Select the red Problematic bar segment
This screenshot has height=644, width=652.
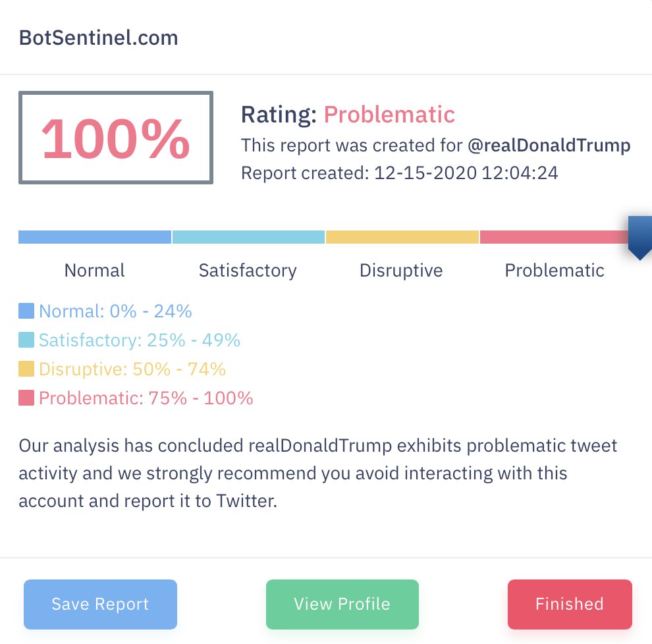tap(555, 237)
